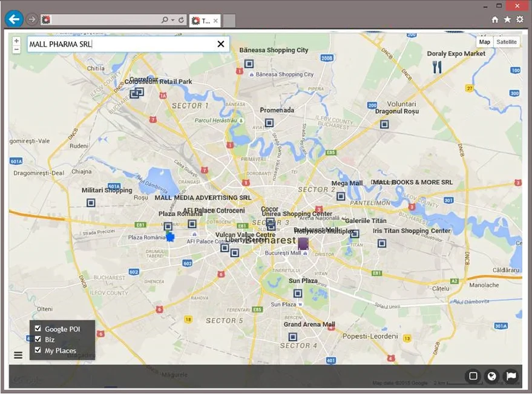Screen dimensions: 532x394
Task: Select the Promenada mall marker
Action: 269,122
